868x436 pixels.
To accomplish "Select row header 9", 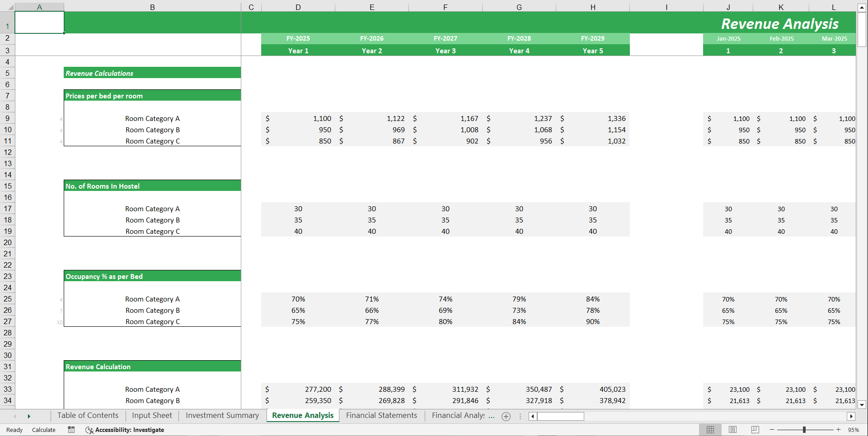I will pos(8,118).
